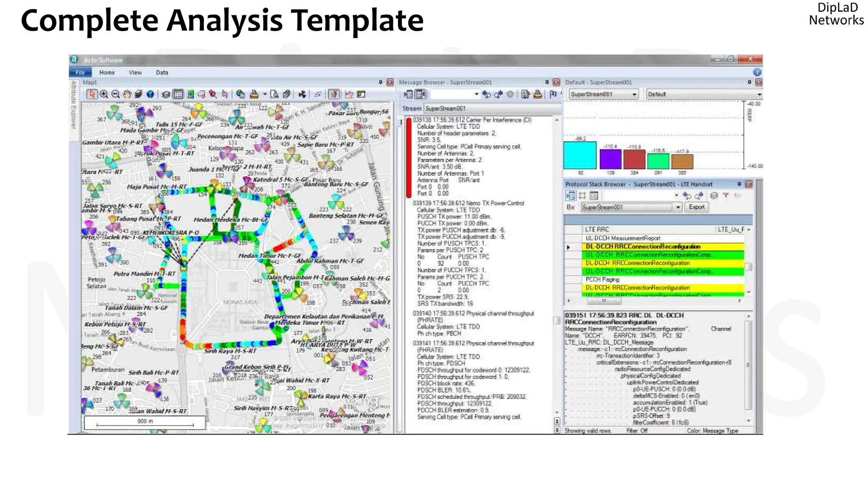Open the Data ribbon tab
Screen dimensions: 868x488
162,72
